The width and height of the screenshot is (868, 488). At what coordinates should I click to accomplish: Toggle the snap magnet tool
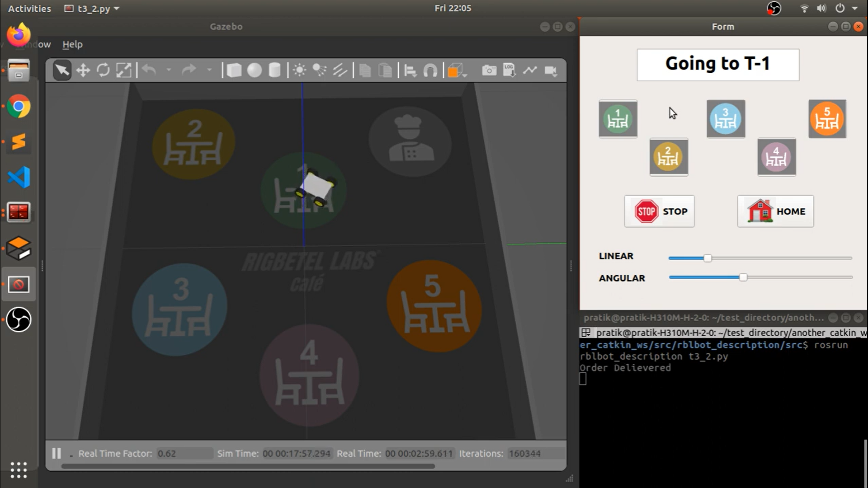(x=430, y=70)
